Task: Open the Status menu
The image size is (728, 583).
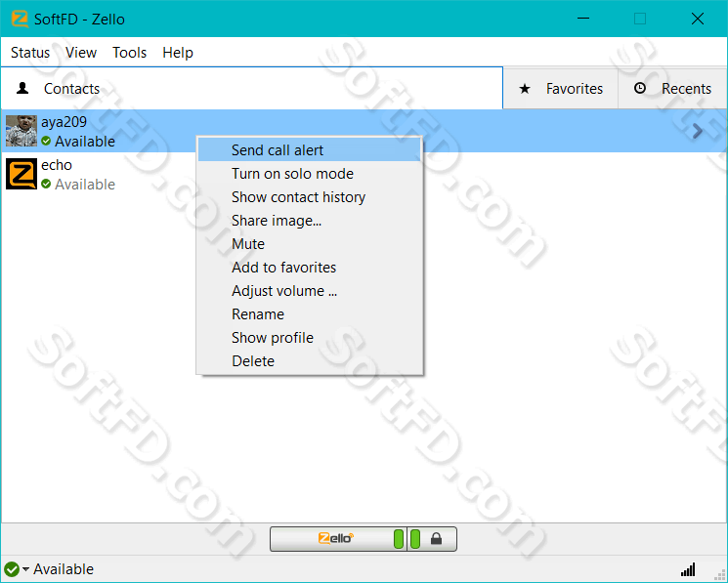Action: click(x=30, y=53)
